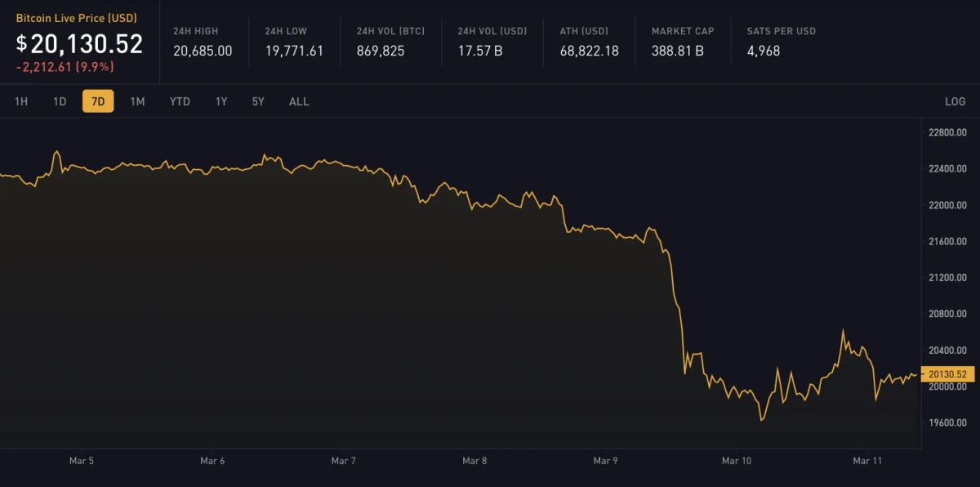Viewport: 980px width, 487px height.
Task: View the 1Y chart range
Action: 220,101
